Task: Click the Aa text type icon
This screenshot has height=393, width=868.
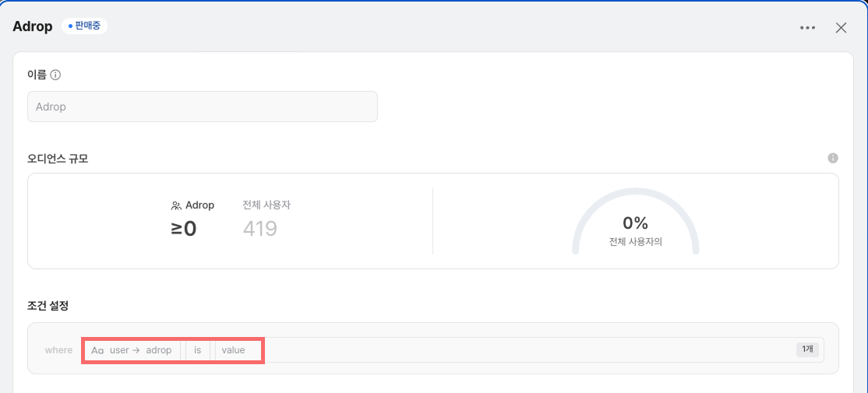Action: 97,350
